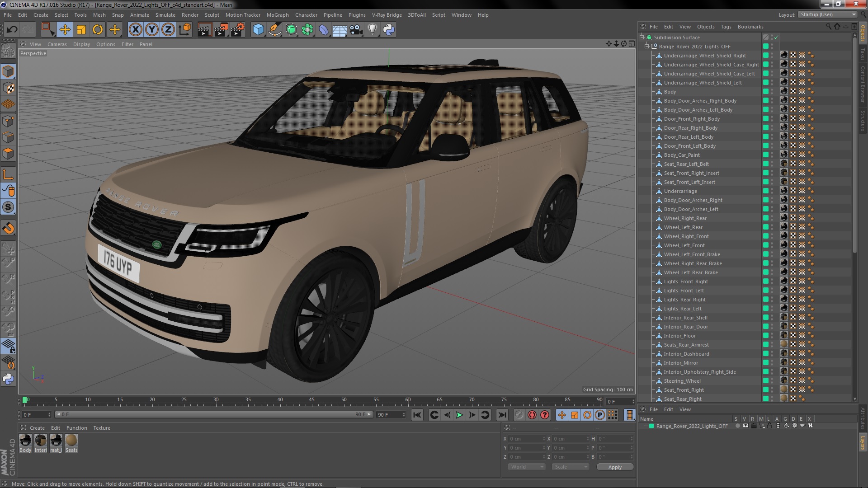Open World coordinate system dropdown

pyautogui.click(x=527, y=467)
